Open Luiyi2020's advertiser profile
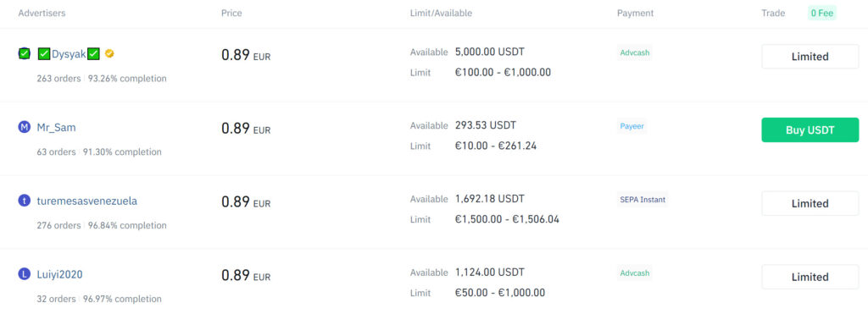This screenshot has height=314, width=868. click(60, 274)
